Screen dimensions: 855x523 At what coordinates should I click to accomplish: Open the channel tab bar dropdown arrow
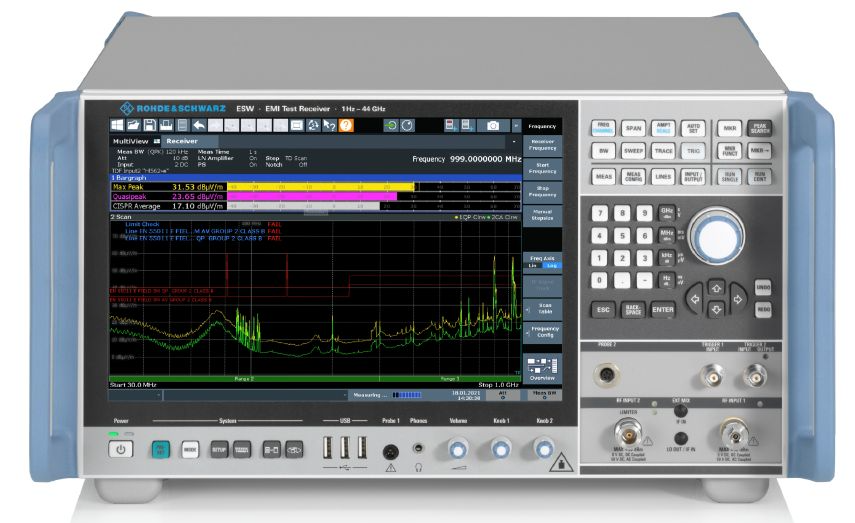pyautogui.click(x=514, y=141)
